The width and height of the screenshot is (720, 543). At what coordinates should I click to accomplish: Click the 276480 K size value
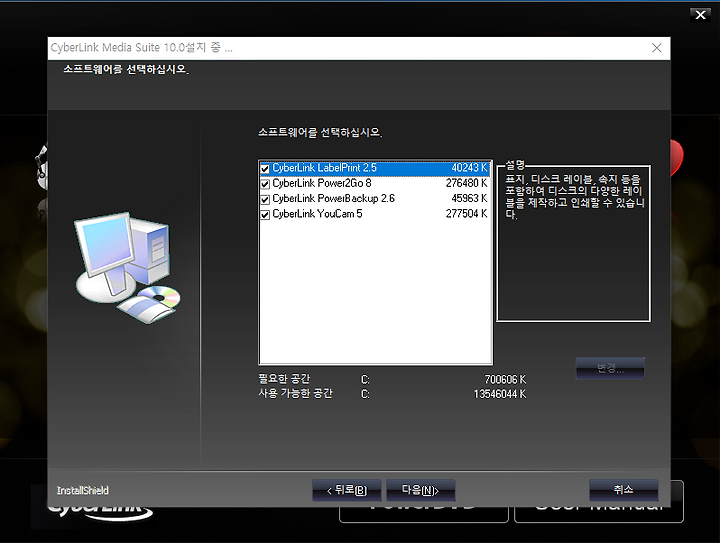(467, 183)
